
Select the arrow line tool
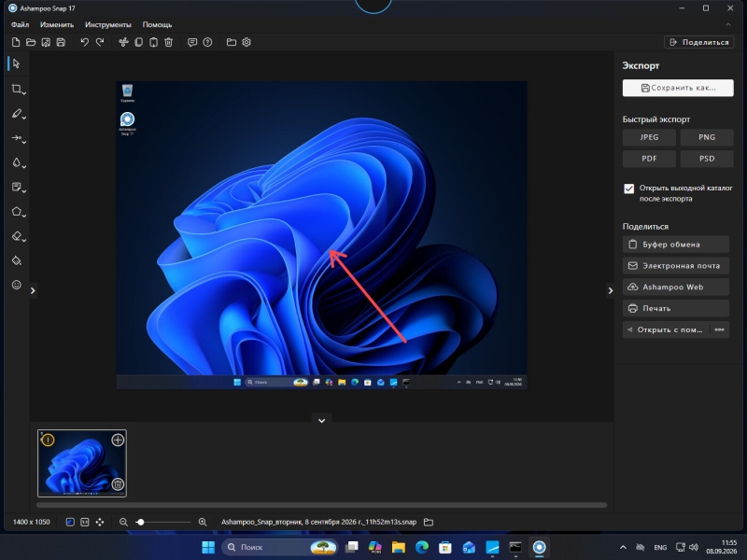pos(16,138)
